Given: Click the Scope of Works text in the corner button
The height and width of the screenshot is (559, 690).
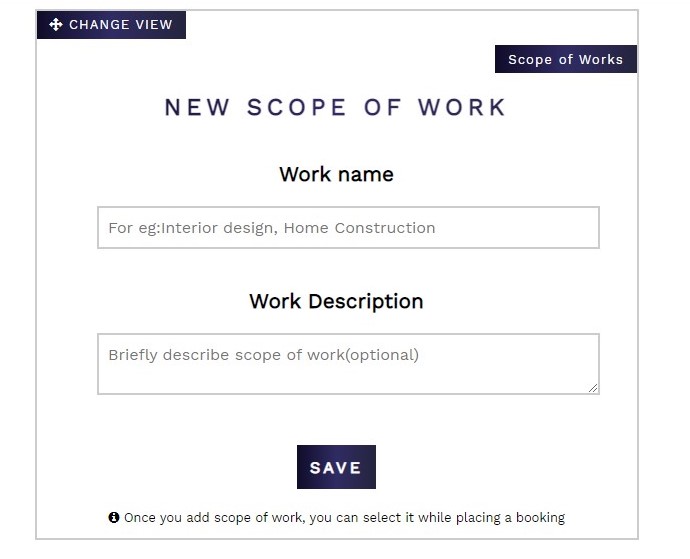Looking at the screenshot, I should point(565,59).
